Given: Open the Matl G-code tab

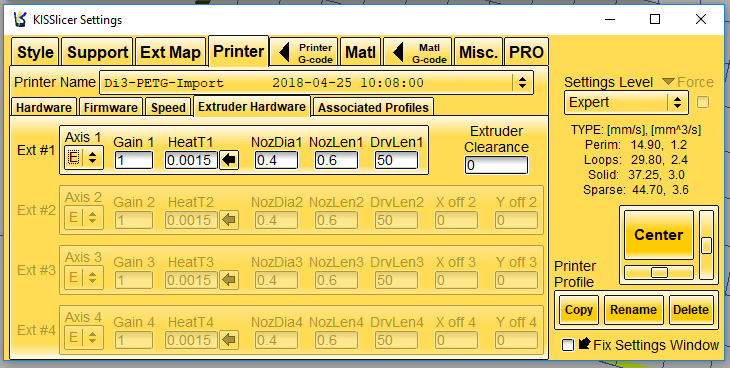Looking at the screenshot, I should (x=418, y=52).
